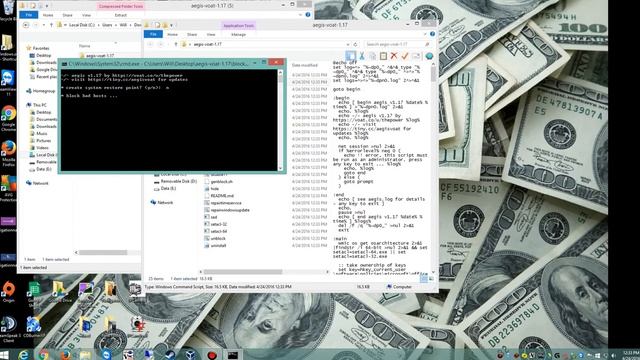Open the CDBurnerXP desktop shortcut
This screenshot has width=640, height=360.
(33, 327)
